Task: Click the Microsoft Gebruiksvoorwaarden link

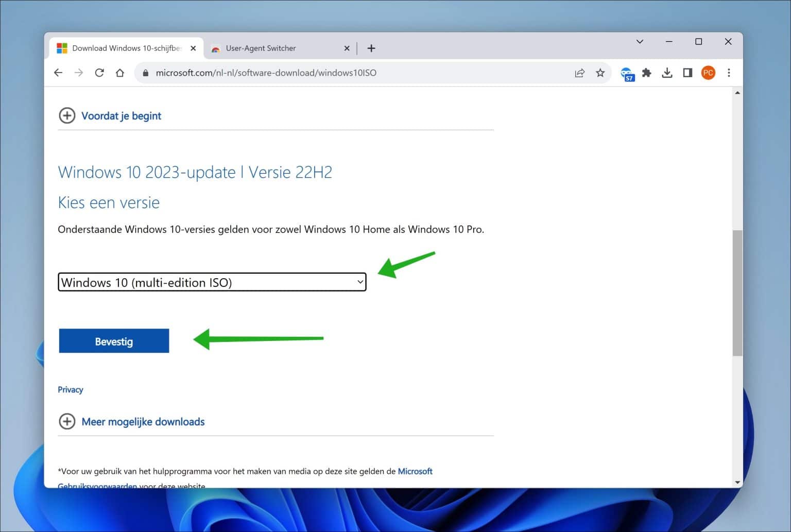Action: (x=415, y=471)
